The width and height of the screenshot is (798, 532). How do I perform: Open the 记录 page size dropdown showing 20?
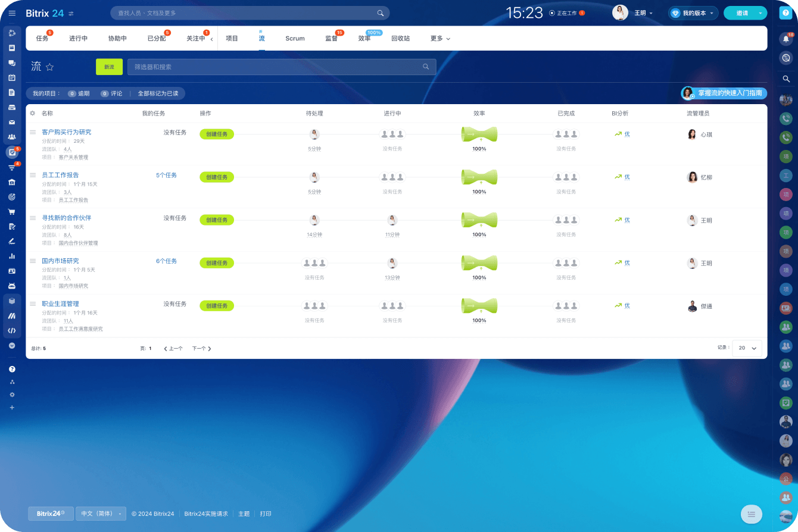coord(747,348)
